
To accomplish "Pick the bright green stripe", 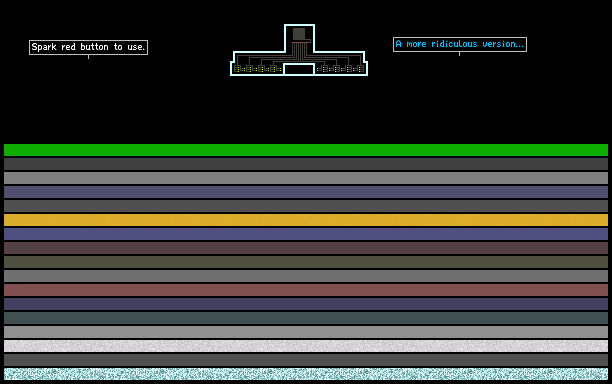I will pyautogui.click(x=306, y=150).
